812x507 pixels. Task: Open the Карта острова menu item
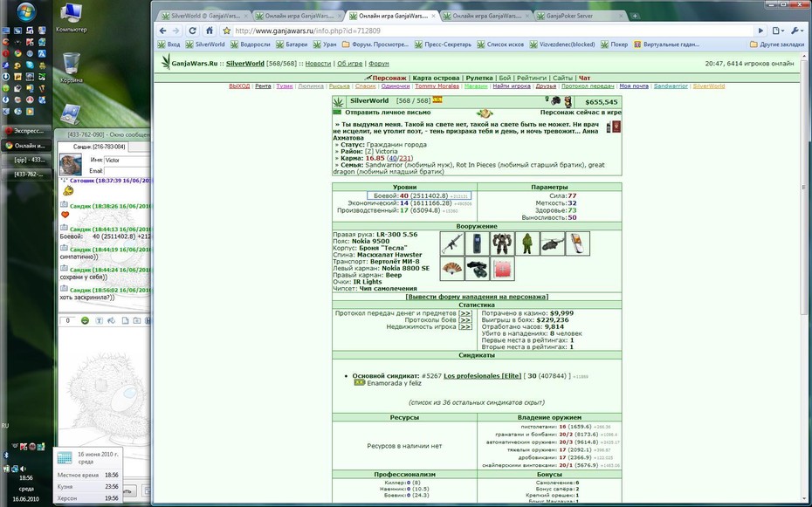click(436, 79)
